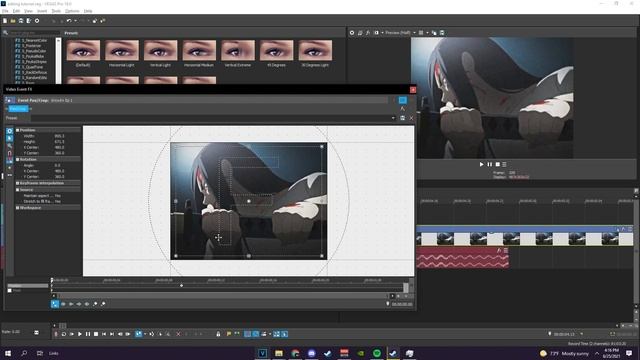Toggle Sync Cursor button in keyframe toolbar
The height and width of the screenshot is (360, 640).
coord(55,304)
